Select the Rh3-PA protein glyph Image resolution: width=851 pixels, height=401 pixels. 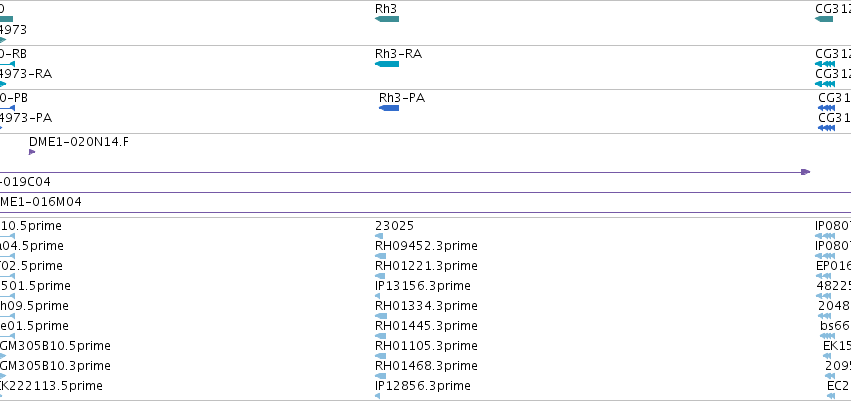(x=389, y=108)
